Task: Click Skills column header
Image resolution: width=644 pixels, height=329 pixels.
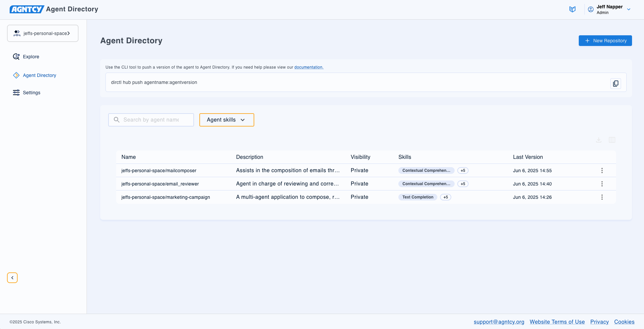Action: click(x=405, y=157)
